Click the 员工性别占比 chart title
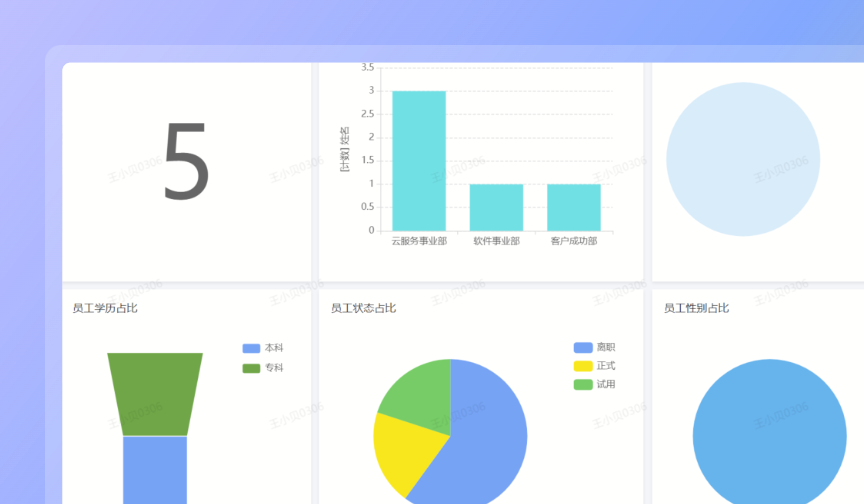This screenshot has width=864, height=504. pyautogui.click(x=696, y=308)
